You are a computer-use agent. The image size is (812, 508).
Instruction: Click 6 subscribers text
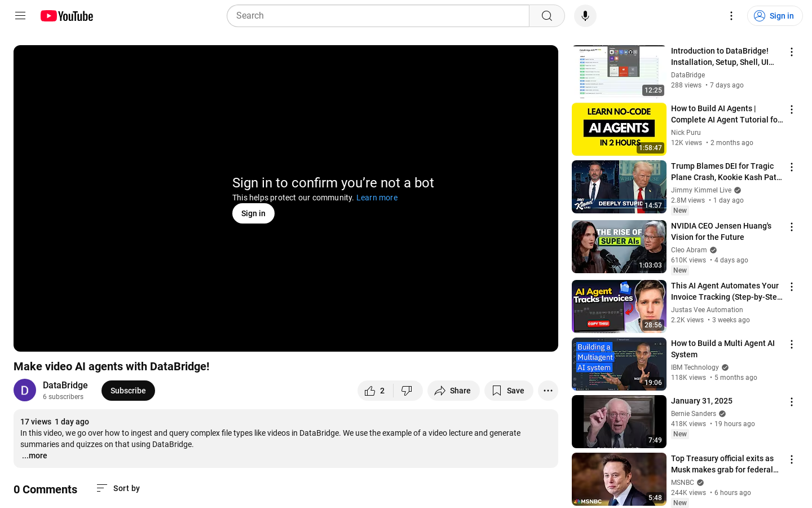point(63,397)
